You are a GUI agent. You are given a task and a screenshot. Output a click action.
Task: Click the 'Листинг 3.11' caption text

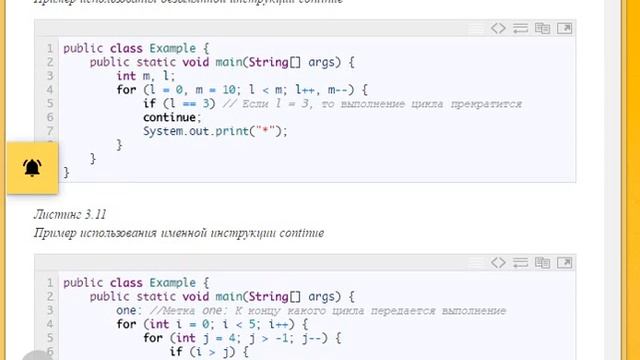70,214
